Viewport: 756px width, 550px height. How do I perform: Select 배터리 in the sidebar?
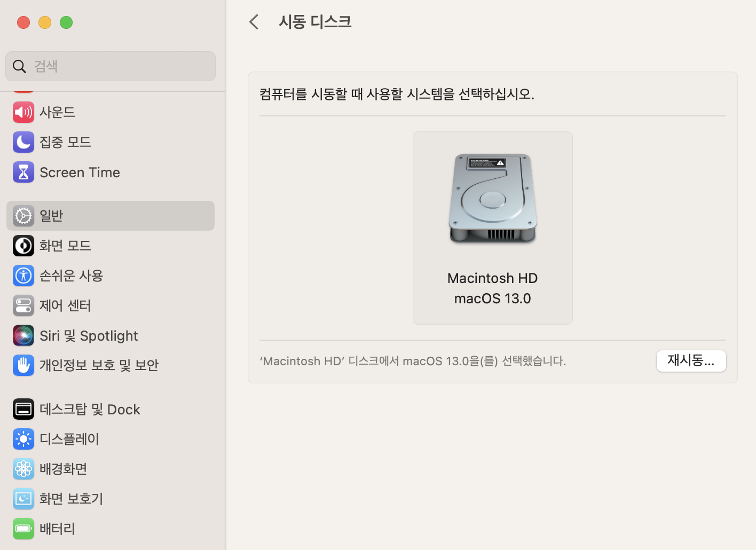coord(57,529)
